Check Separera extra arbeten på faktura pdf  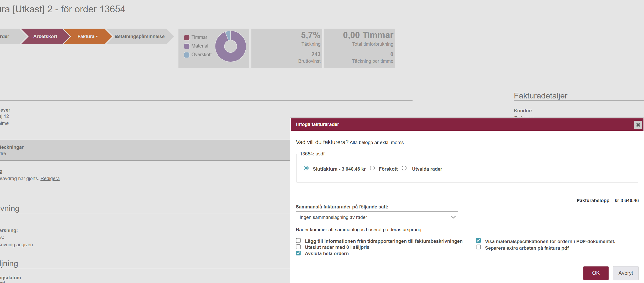478,247
